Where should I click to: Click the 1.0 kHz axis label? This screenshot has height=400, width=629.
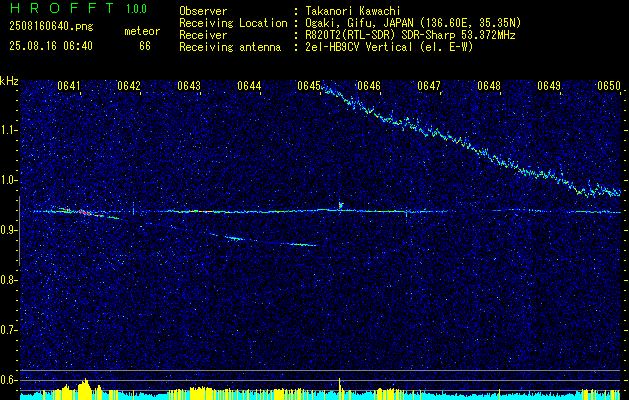click(7, 180)
